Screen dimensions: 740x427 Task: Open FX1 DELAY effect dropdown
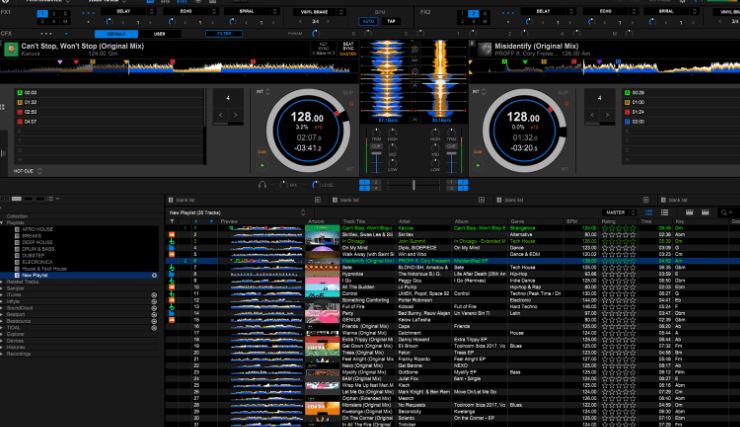click(127, 11)
